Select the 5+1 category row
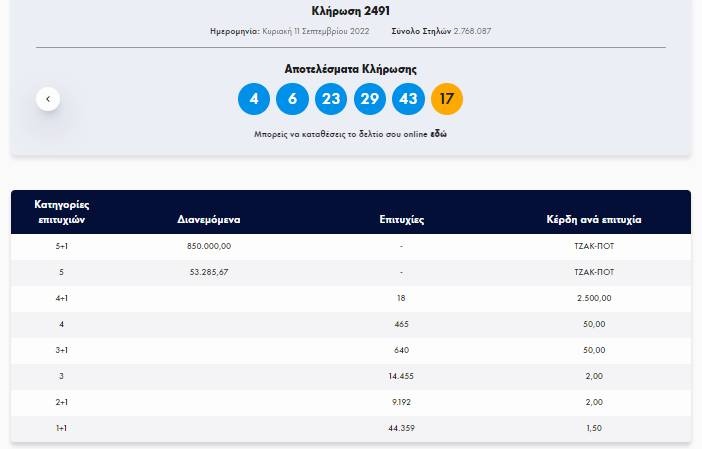This screenshot has width=702, height=449. [x=63, y=246]
